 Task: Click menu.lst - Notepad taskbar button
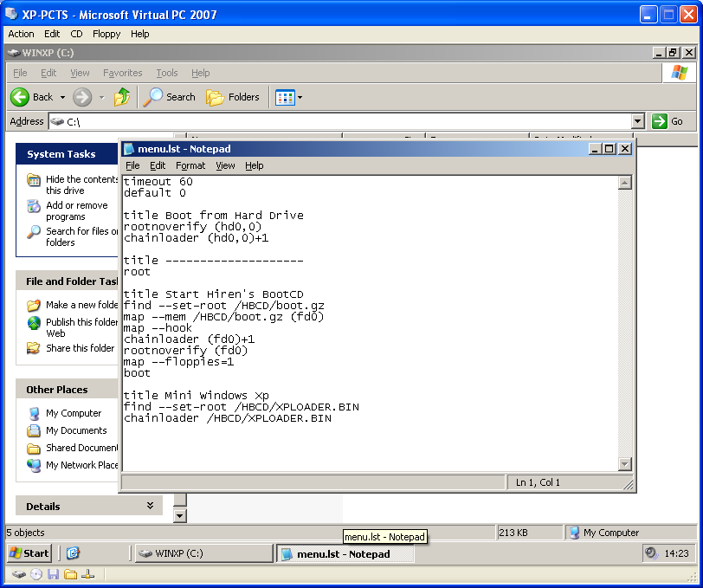point(345,553)
